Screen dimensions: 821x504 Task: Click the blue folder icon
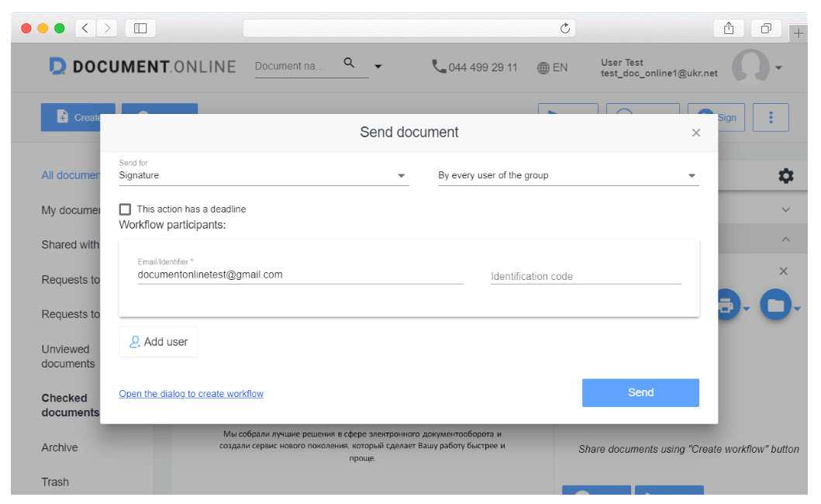(775, 305)
